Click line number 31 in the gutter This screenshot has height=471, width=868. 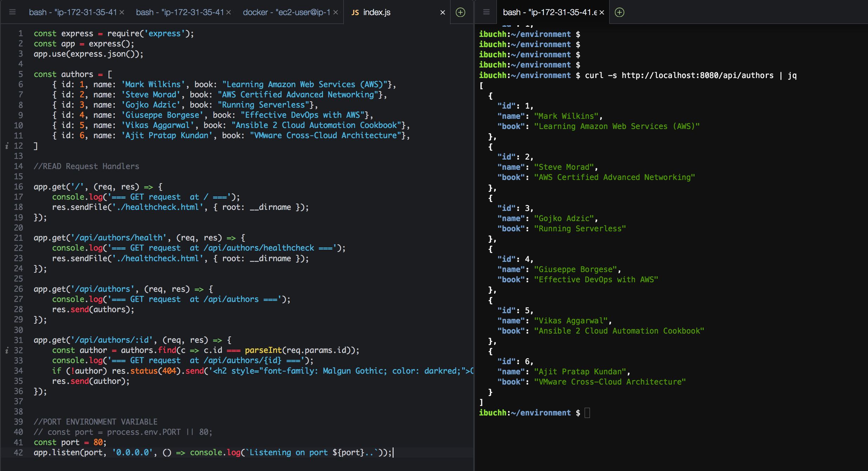pyautogui.click(x=19, y=340)
